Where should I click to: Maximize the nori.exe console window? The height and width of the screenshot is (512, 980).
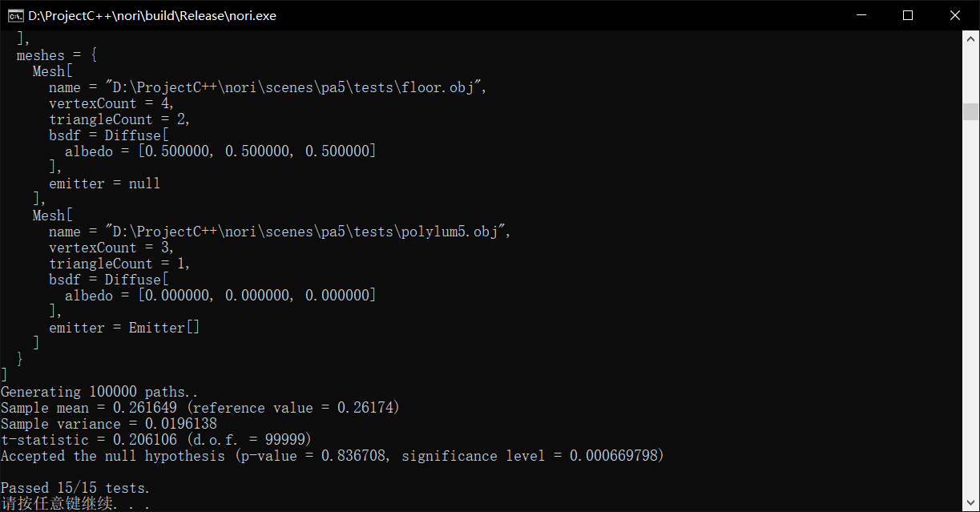click(908, 15)
